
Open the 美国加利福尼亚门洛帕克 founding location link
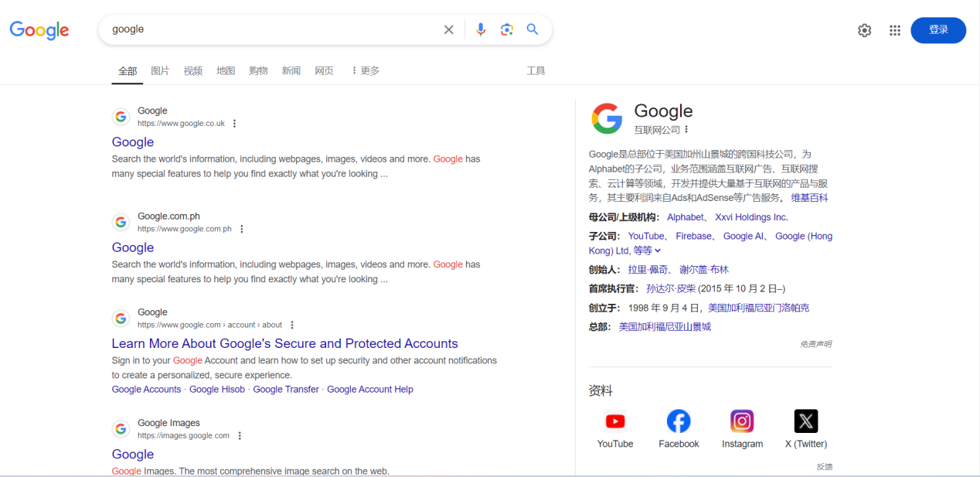758,308
